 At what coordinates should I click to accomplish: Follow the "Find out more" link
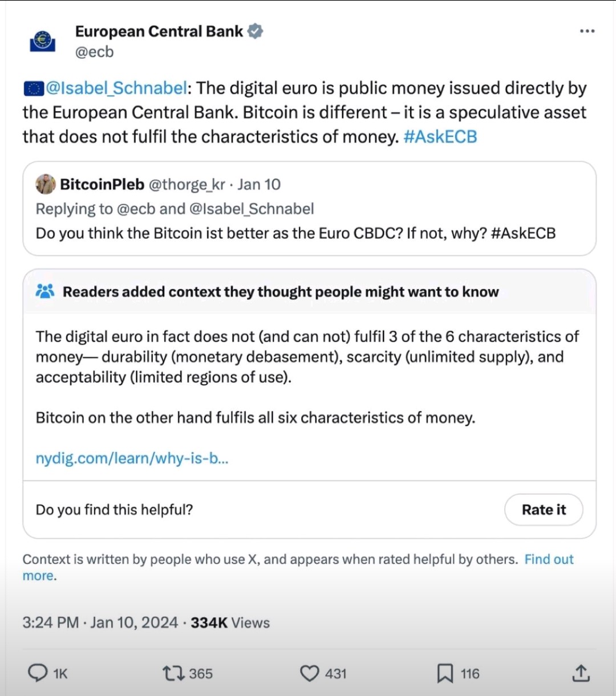[x=549, y=559]
